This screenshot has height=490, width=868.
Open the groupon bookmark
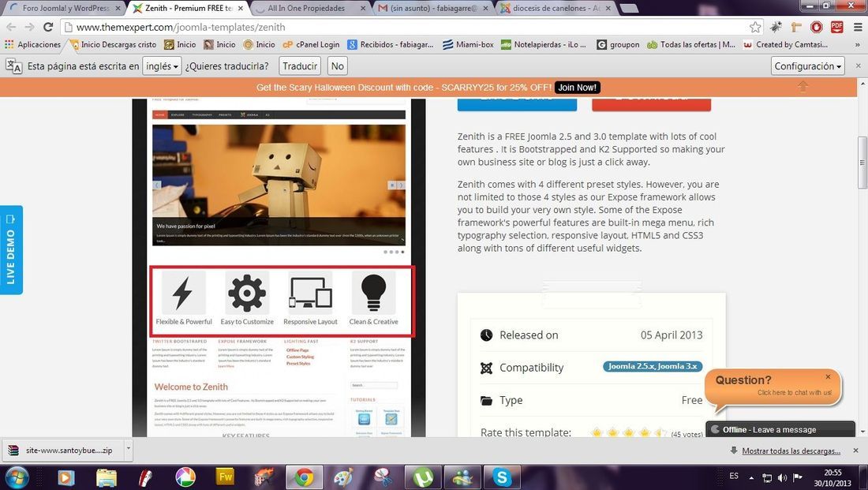[x=618, y=44]
